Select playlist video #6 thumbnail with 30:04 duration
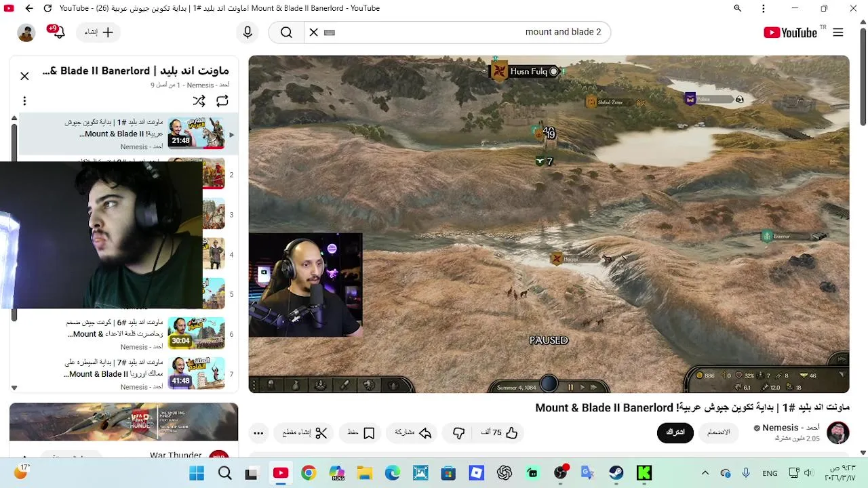Viewport: 868px width, 488px height. pos(196,333)
